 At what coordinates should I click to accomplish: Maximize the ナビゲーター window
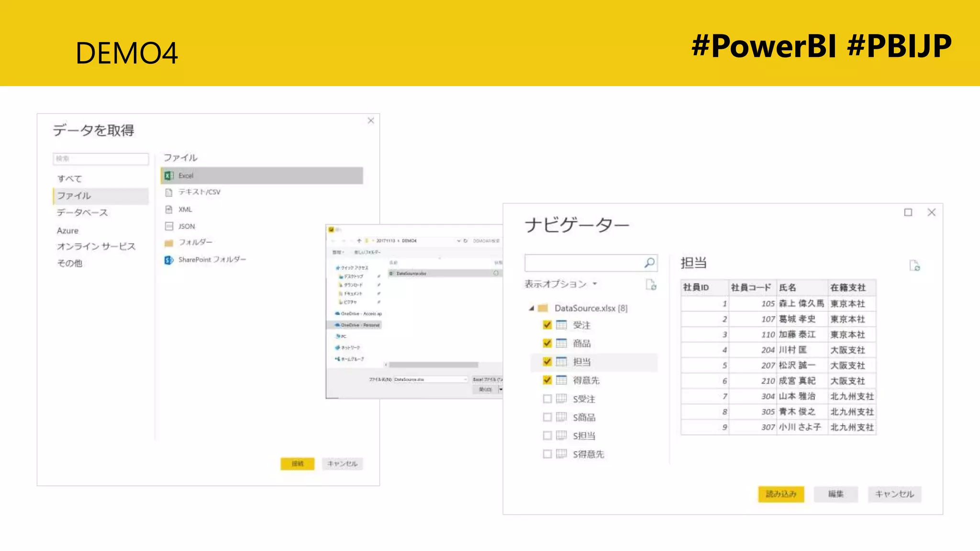908,212
